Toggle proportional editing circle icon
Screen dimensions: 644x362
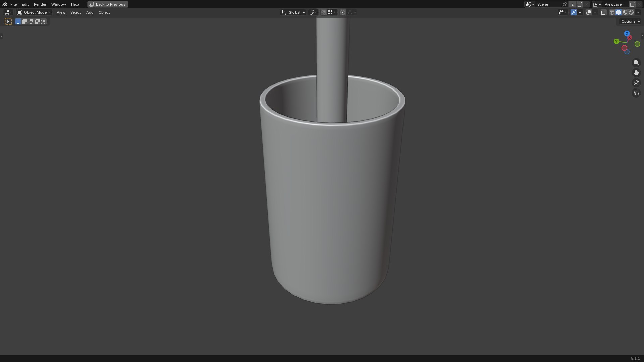[343, 12]
